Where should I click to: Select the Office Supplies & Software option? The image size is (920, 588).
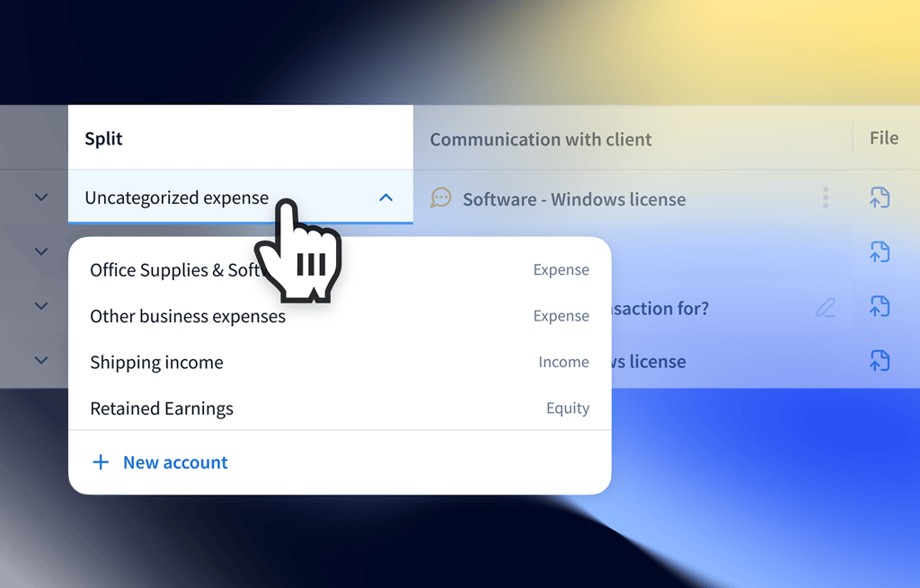[x=171, y=270]
